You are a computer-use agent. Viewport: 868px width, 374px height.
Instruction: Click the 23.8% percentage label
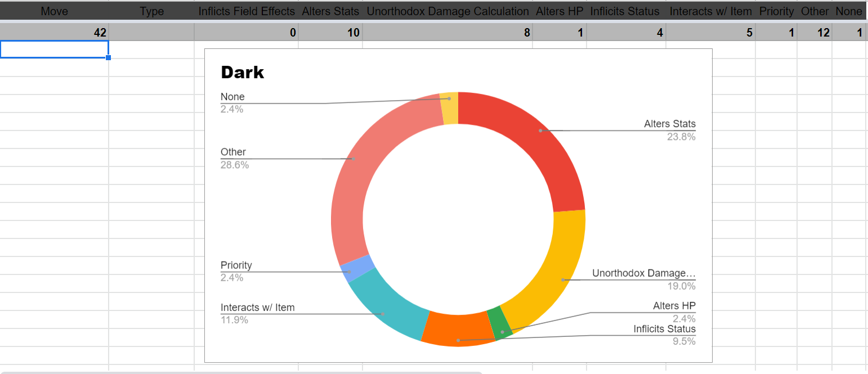click(x=682, y=137)
